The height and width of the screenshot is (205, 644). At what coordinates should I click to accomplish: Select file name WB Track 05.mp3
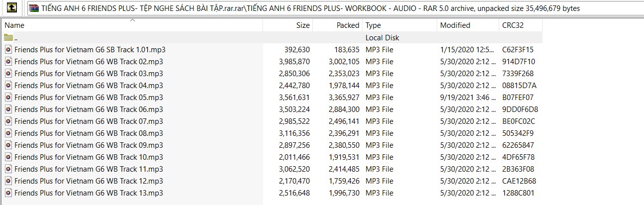89,97
